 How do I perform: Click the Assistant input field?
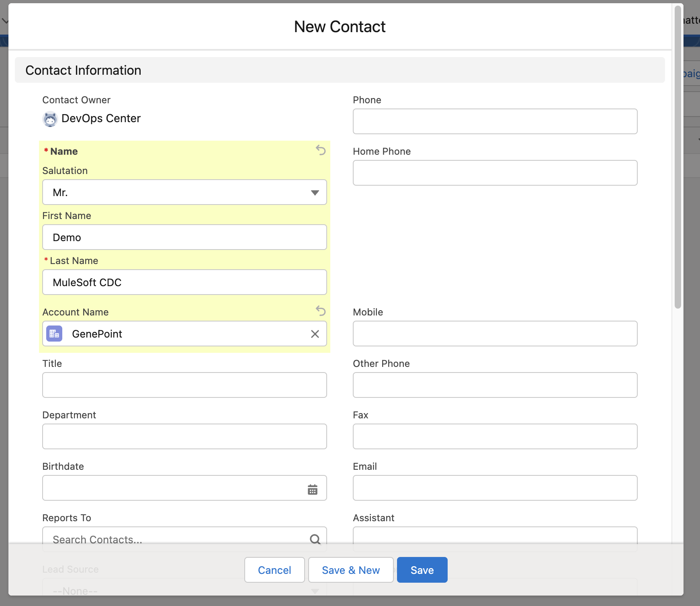[495, 535]
